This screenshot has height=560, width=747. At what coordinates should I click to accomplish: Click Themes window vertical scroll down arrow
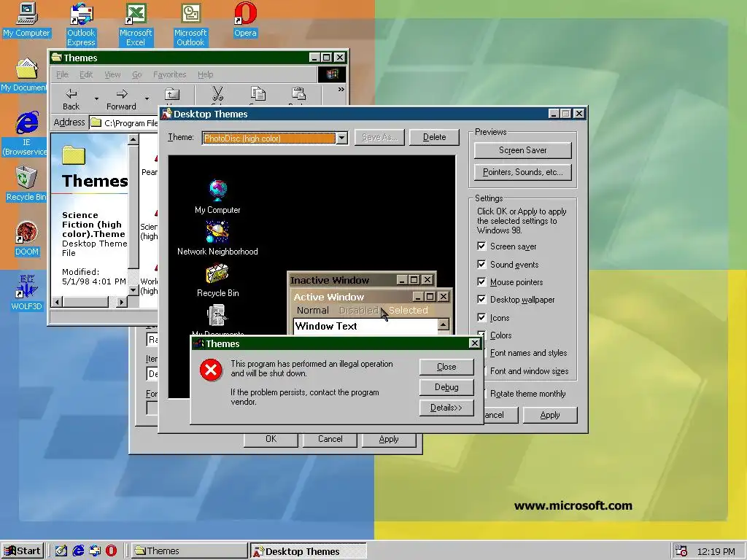tap(133, 290)
